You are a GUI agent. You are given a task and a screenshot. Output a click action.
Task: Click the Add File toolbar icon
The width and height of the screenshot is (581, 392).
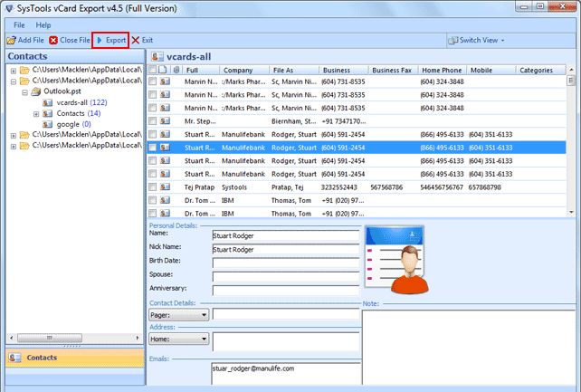tap(12, 40)
